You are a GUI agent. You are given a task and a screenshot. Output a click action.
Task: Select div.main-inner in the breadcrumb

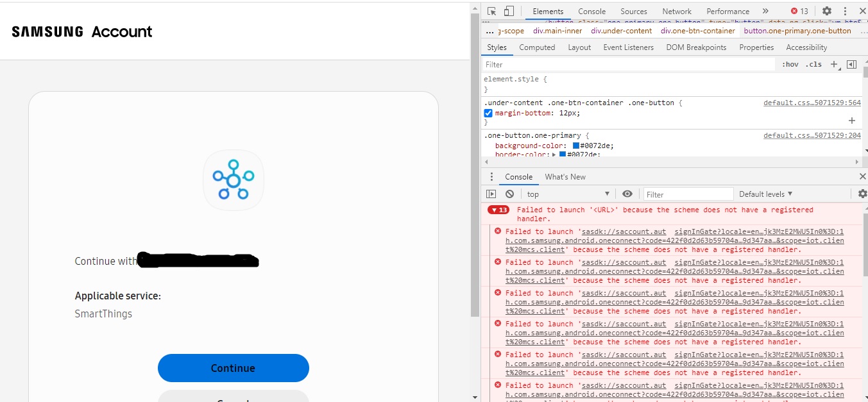(557, 31)
